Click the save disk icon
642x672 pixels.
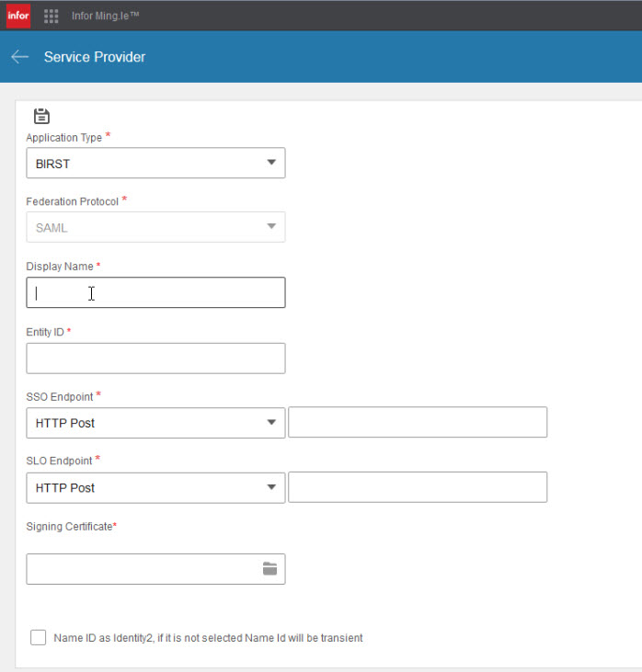point(41,116)
